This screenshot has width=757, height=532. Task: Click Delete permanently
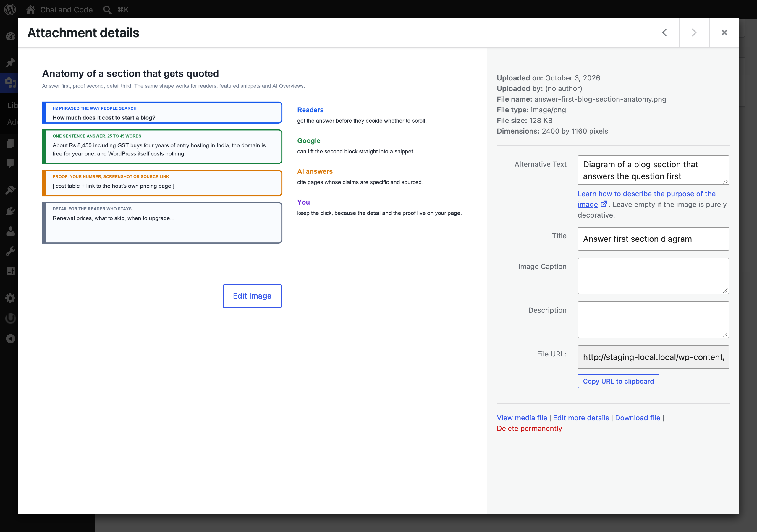[x=529, y=428]
